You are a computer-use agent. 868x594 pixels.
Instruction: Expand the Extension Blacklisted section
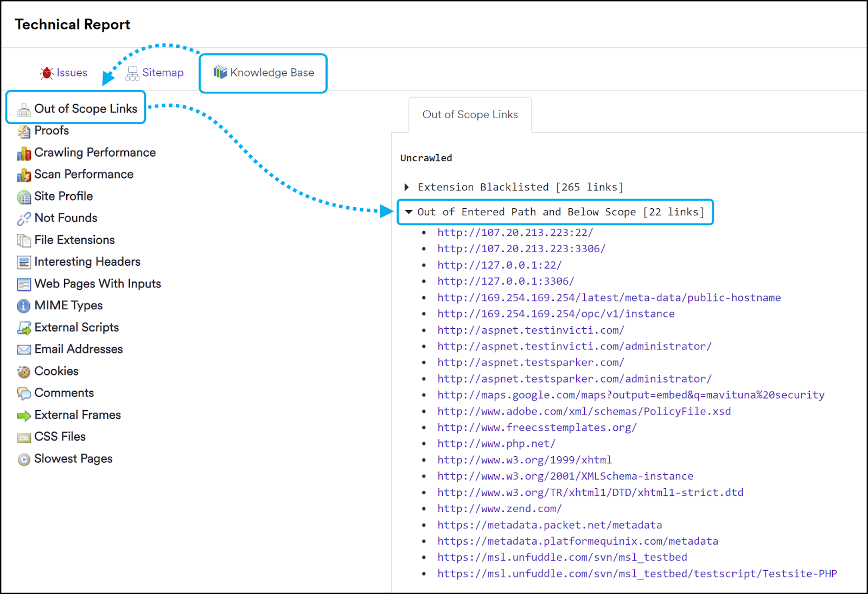click(407, 187)
